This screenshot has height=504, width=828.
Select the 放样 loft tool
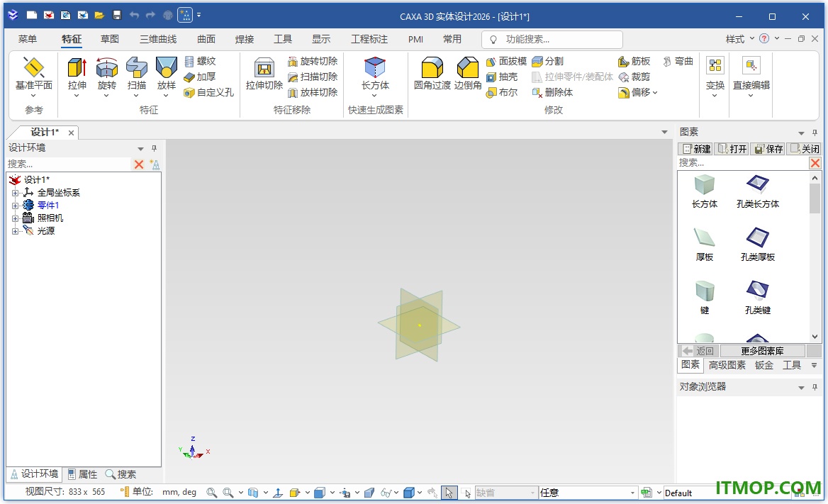(x=167, y=77)
